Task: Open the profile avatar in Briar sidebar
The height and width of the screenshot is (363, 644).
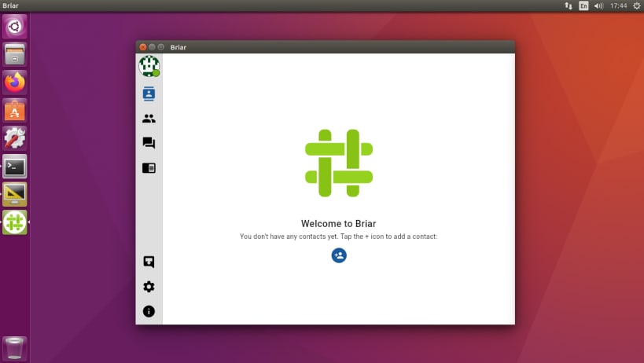Action: pyautogui.click(x=149, y=66)
